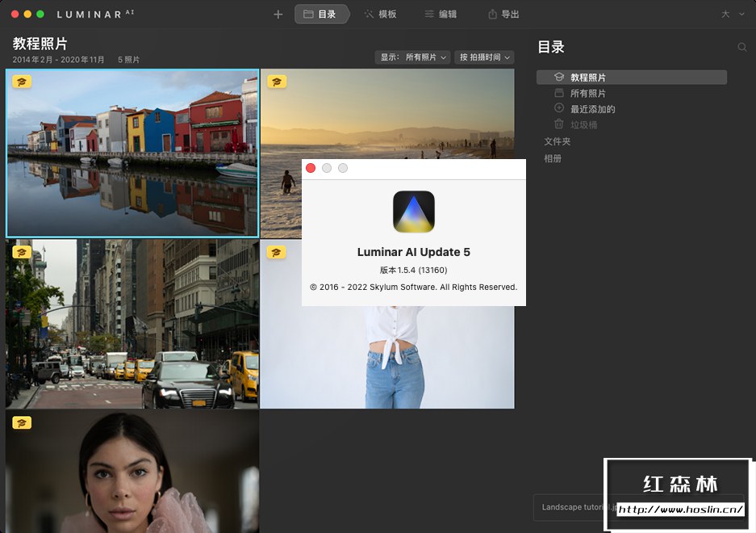The image size is (756, 533).
Task: Click the 相册 albums section heading
Action: coord(553,158)
